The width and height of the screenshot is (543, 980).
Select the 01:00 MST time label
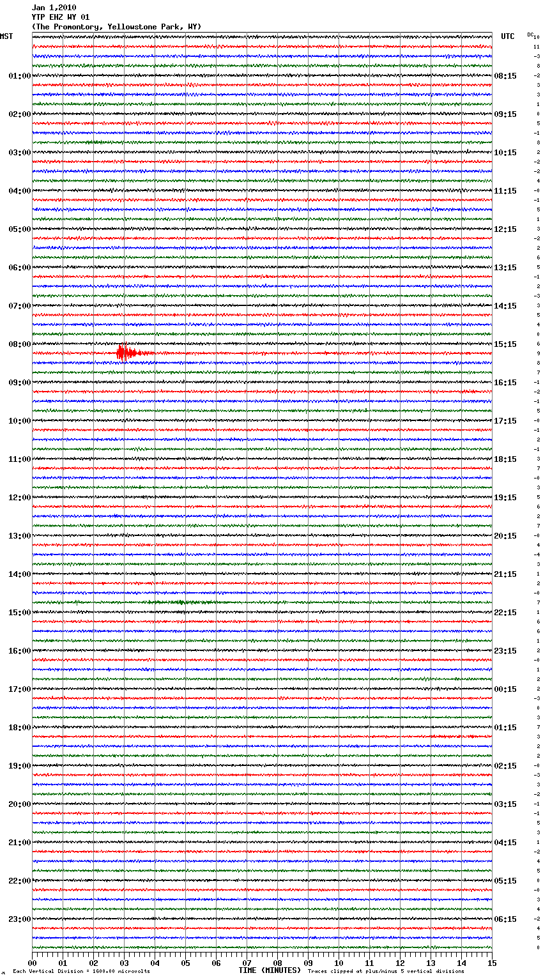pos(20,76)
